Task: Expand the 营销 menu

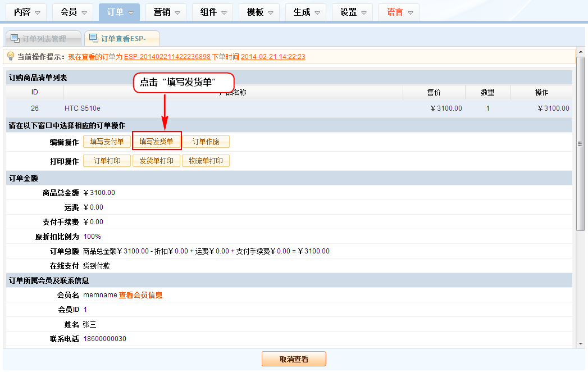Action: click(167, 12)
